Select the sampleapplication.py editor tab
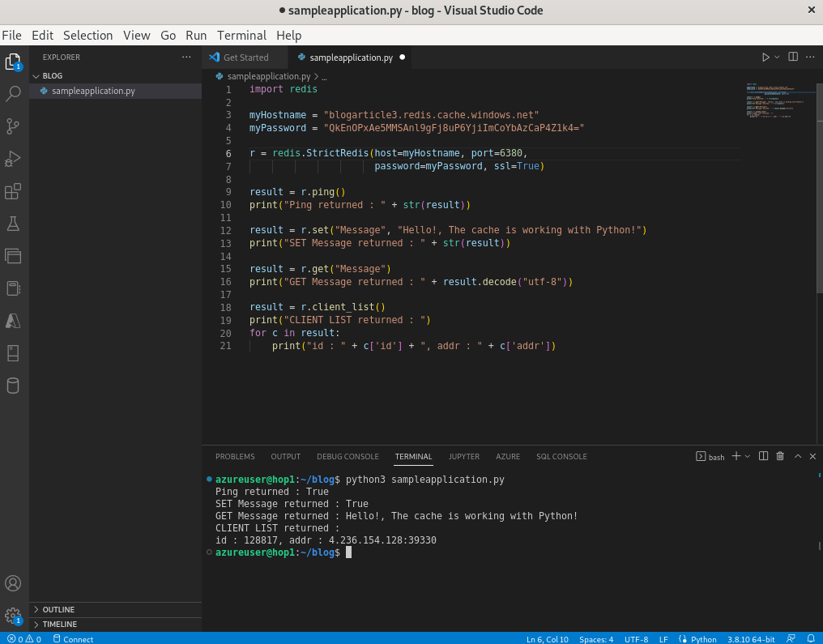The height and width of the screenshot is (644, 823). pyautogui.click(x=351, y=58)
